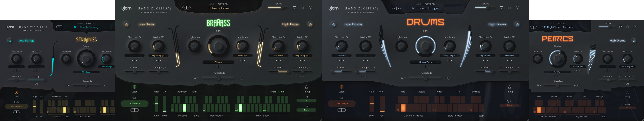
Task: Open info icon in PERCS header
Action: pos(634,27)
